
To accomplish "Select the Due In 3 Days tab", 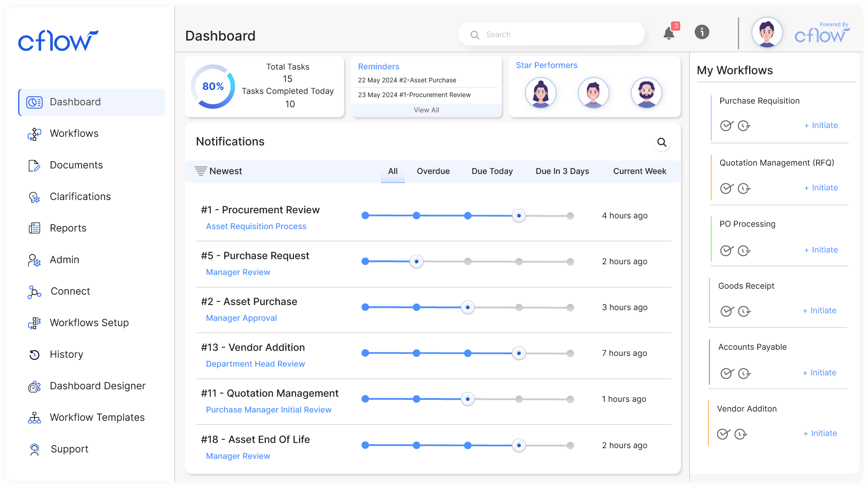I will coord(562,171).
